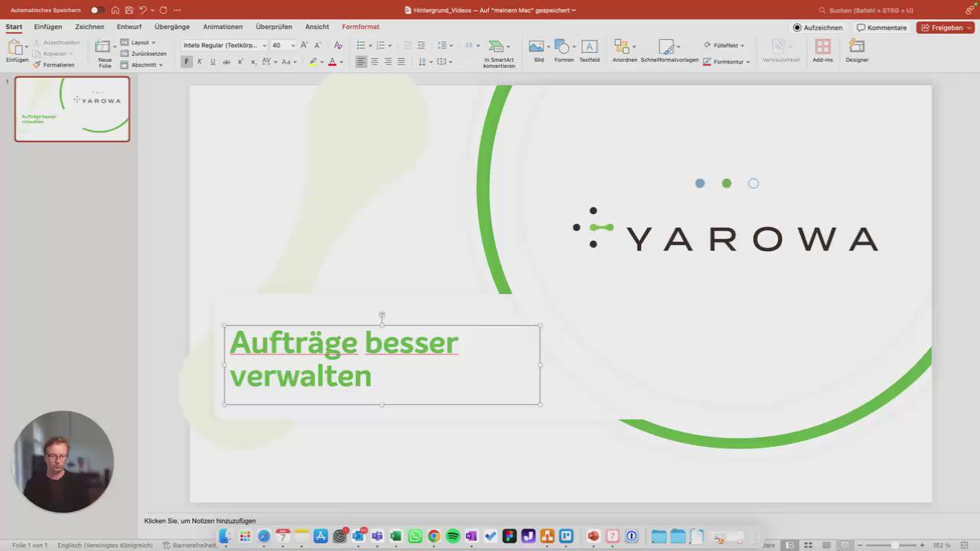
Task: Toggle the Automatisches Speichern switch
Action: point(97,10)
